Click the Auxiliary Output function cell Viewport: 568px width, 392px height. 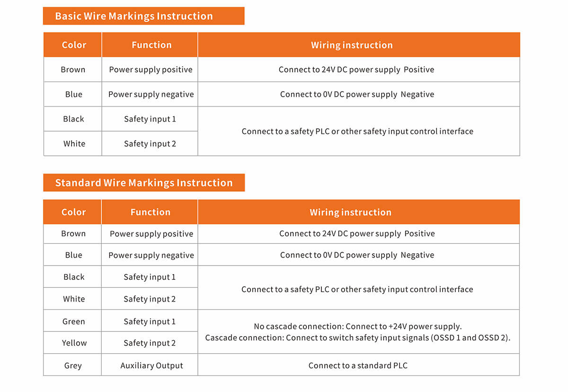[151, 365]
